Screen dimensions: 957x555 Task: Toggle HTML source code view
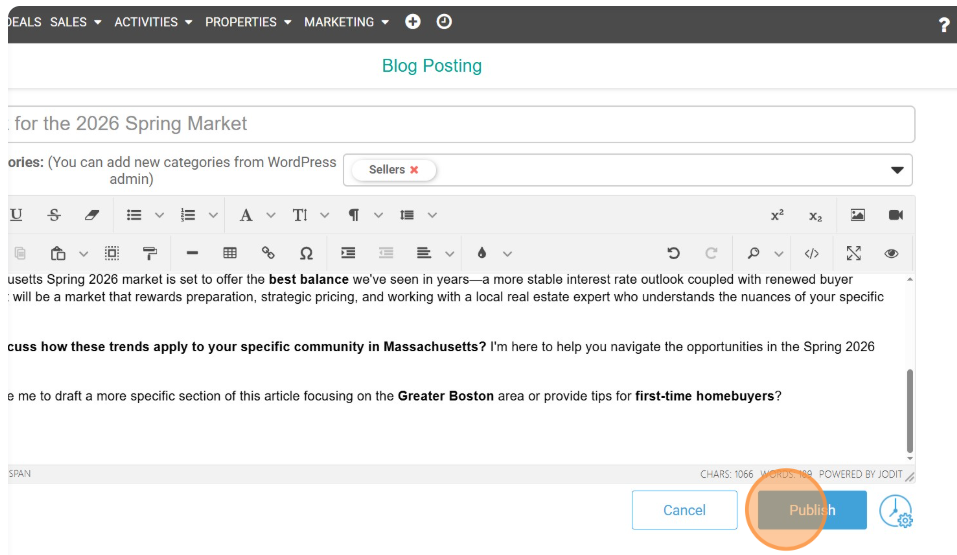[811, 254]
